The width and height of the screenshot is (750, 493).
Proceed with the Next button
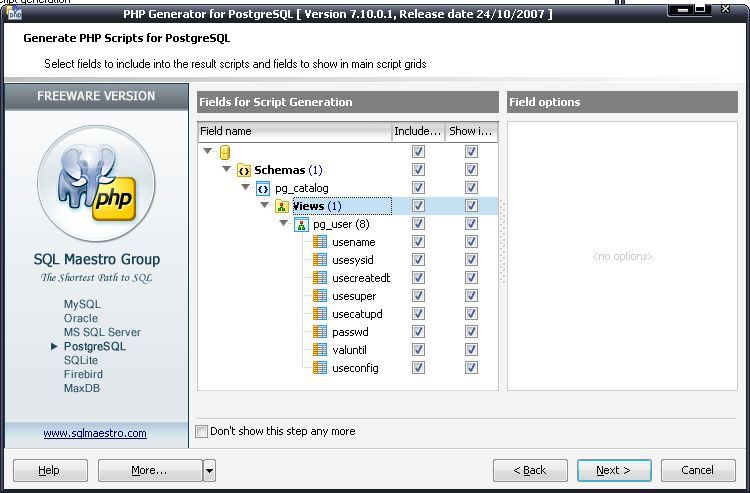pos(614,471)
